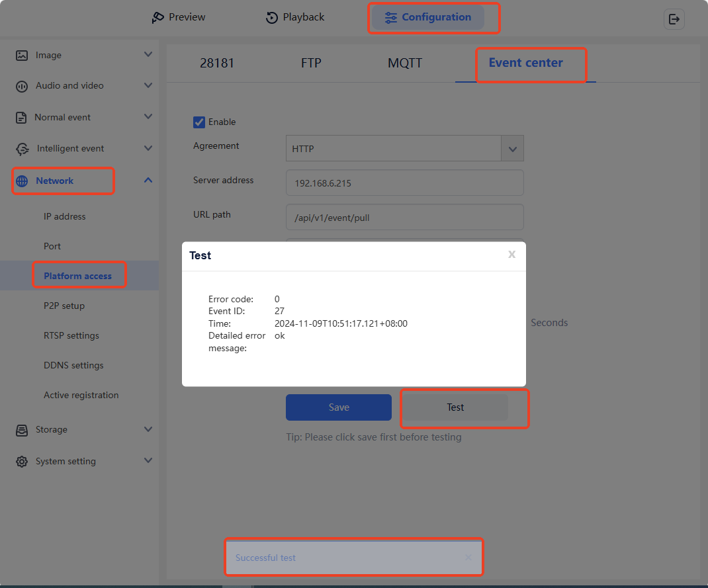The width and height of the screenshot is (708, 588).
Task: Expand the System setting chevron
Action: (148, 461)
